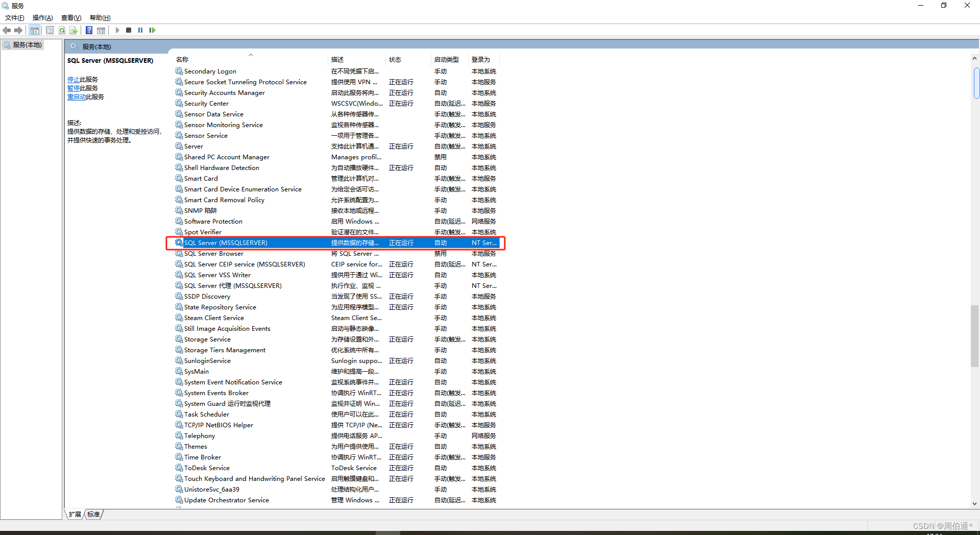Select the Shell Hardware Detection service
This screenshot has width=980, height=535.
point(336,168)
